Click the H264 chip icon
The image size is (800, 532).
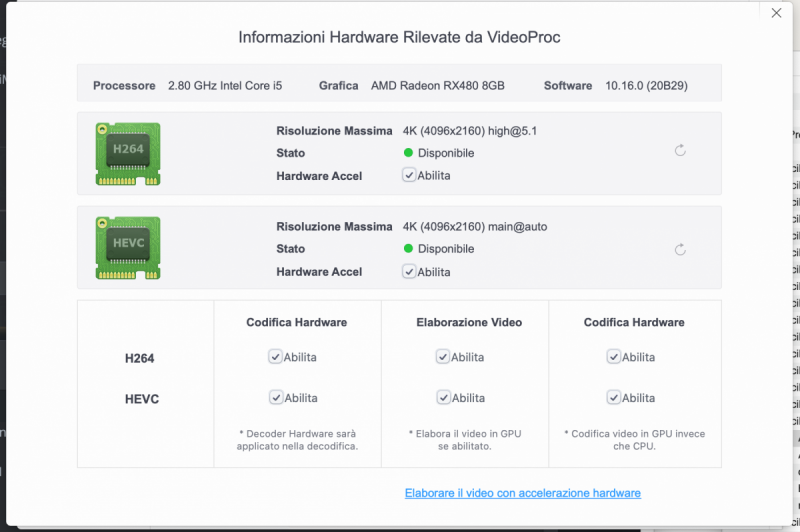click(128, 154)
